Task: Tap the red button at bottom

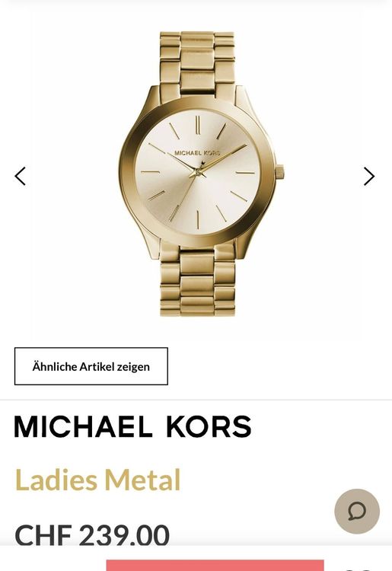Action: coord(215,566)
